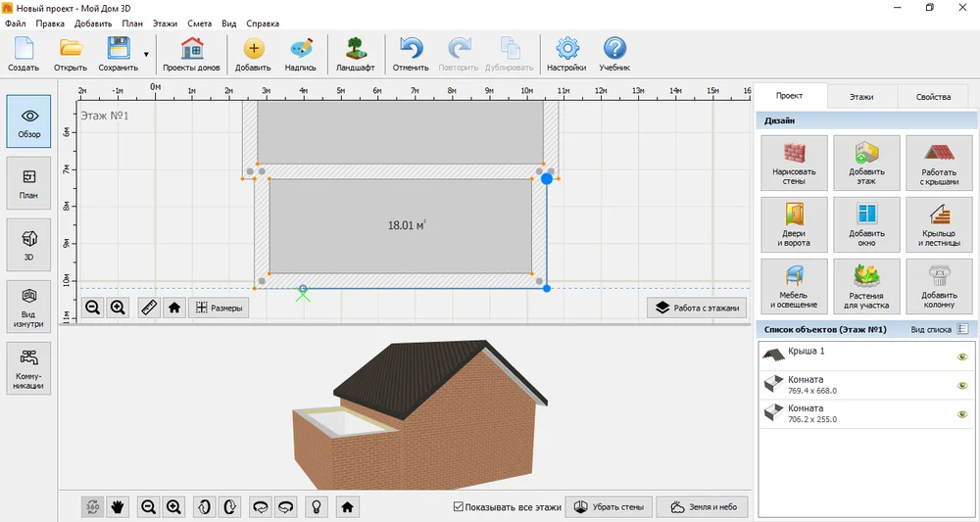Zoom out the 3D view

(x=148, y=507)
